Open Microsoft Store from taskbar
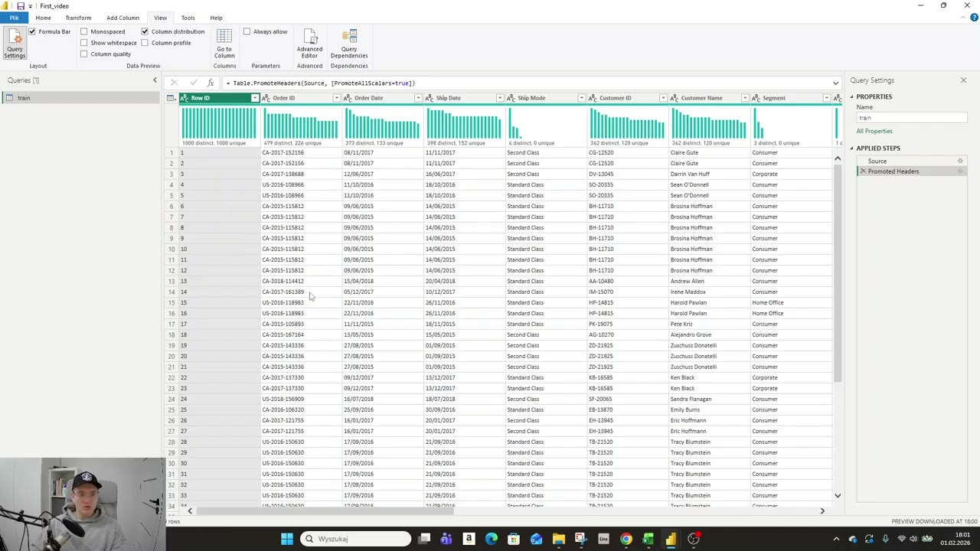 pyautogui.click(x=514, y=539)
